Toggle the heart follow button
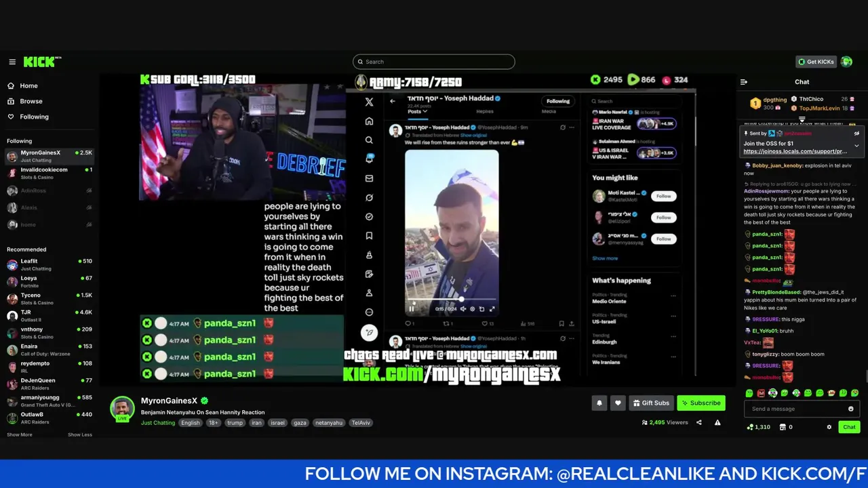 coord(618,403)
